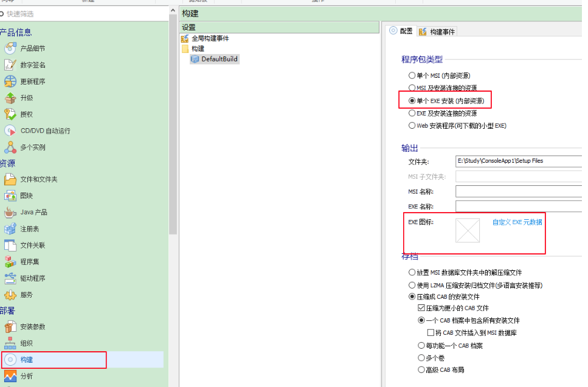The image size is (588, 387).
Task: Click the 资源 section heading
Action: tap(7, 163)
